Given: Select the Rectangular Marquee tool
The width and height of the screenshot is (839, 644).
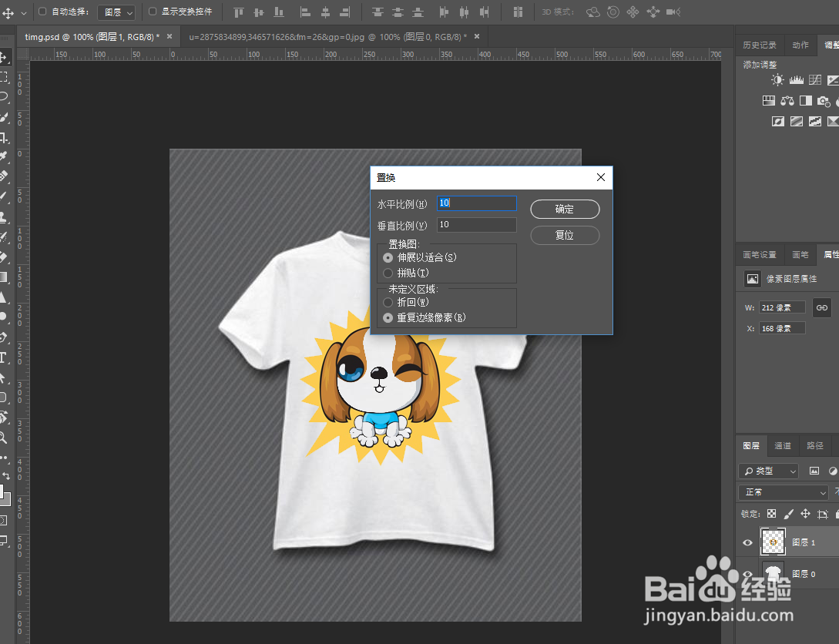Looking at the screenshot, I should coord(4,77).
